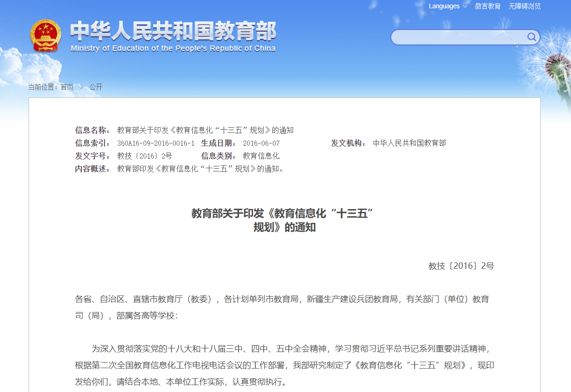Go to 首页 in breadcrumb
This screenshot has height=392, width=571.
[67, 87]
